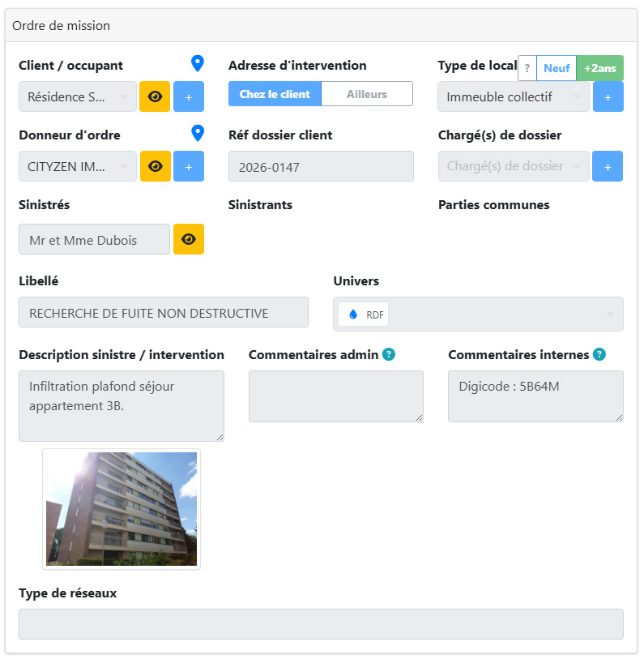This screenshot has width=644, height=659.
Task: Select the Chez le client address option
Action: 275,94
